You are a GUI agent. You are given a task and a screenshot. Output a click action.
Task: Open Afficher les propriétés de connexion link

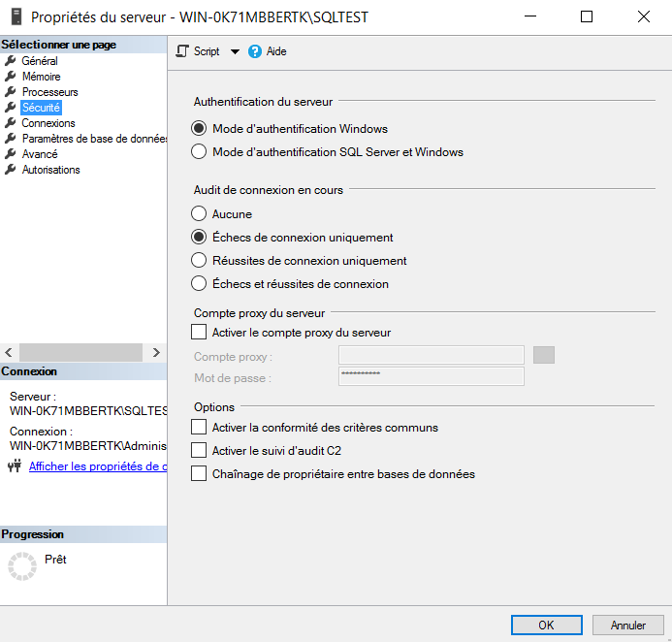pyautogui.click(x=97, y=466)
